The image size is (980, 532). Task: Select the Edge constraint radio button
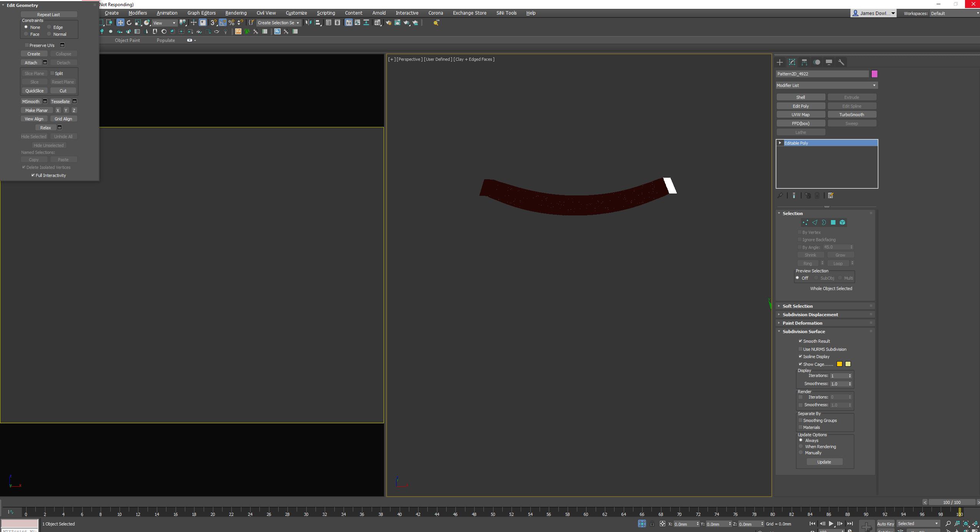click(x=49, y=27)
